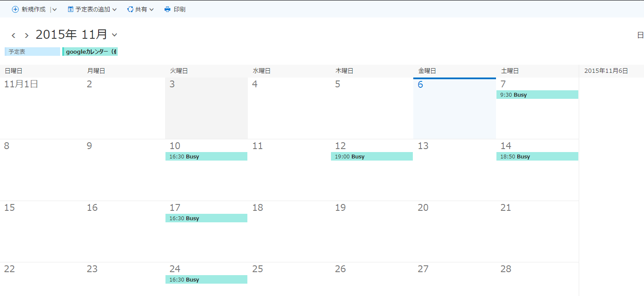This screenshot has width=644, height=296.
Task: Open the 予定表の追加 dropdown arrow
Action: [x=114, y=9]
